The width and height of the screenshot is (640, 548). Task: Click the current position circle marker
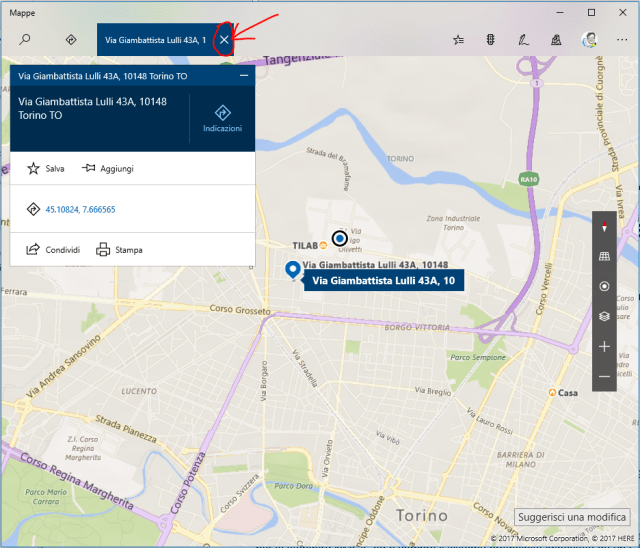pyautogui.click(x=340, y=238)
